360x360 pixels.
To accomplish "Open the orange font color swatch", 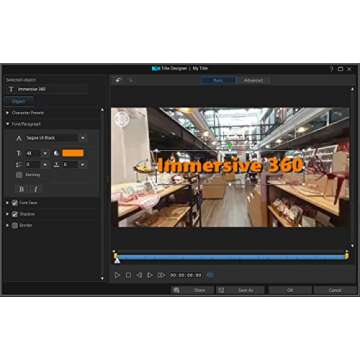I will click(x=73, y=153).
